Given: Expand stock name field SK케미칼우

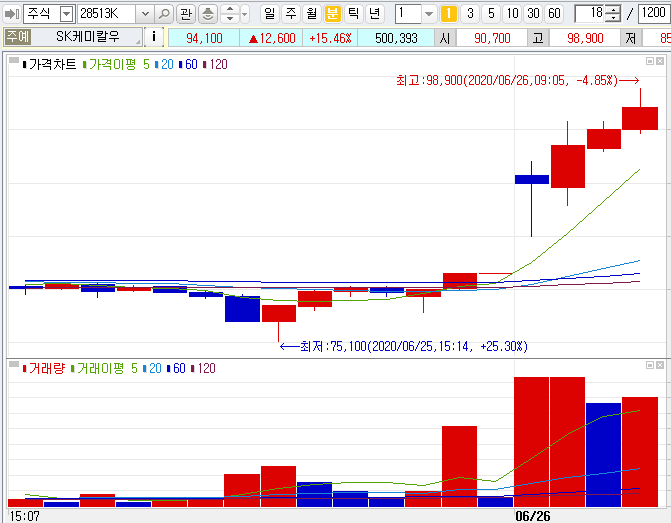Looking at the screenshot, I should [87, 37].
